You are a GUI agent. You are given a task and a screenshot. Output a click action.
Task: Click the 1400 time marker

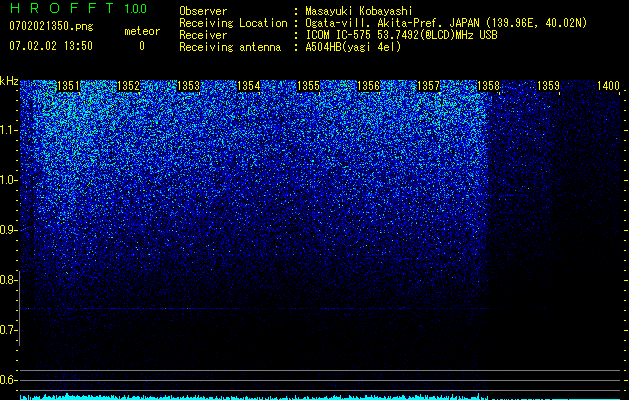(x=608, y=86)
